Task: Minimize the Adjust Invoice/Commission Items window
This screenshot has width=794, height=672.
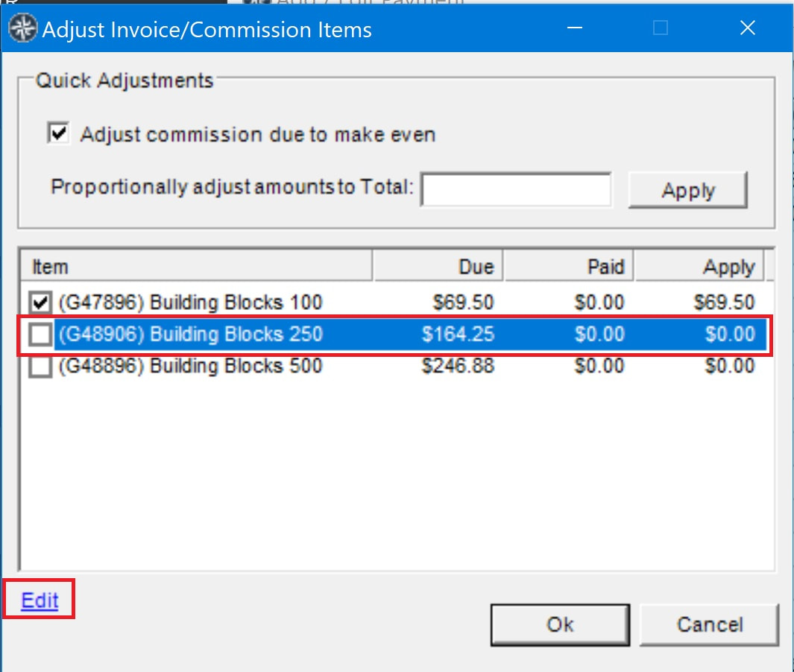Action: point(575,28)
